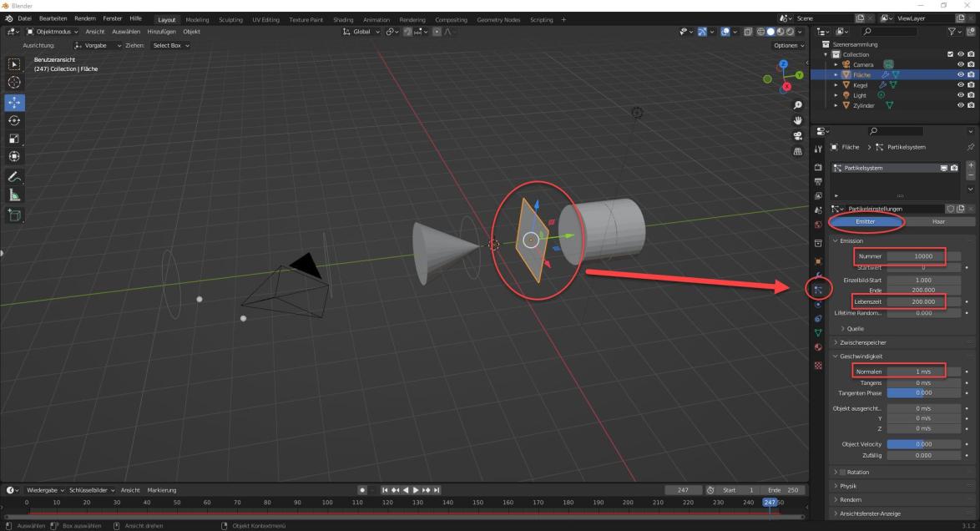Viewport: 980px width, 531px height.
Task: Click the Annotate pencil tool
Action: click(x=14, y=177)
